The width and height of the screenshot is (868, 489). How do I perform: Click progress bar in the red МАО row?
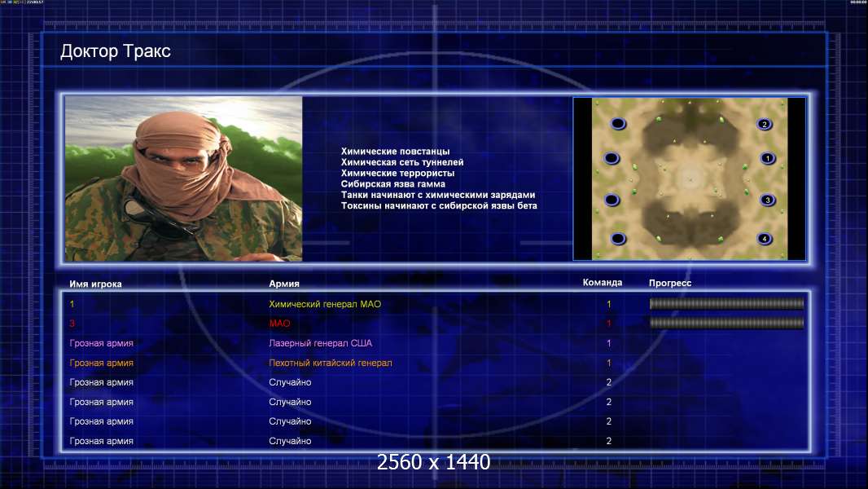click(x=726, y=323)
